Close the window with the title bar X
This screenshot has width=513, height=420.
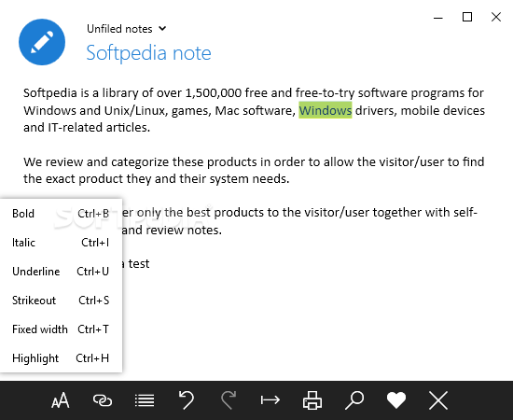[x=496, y=17]
